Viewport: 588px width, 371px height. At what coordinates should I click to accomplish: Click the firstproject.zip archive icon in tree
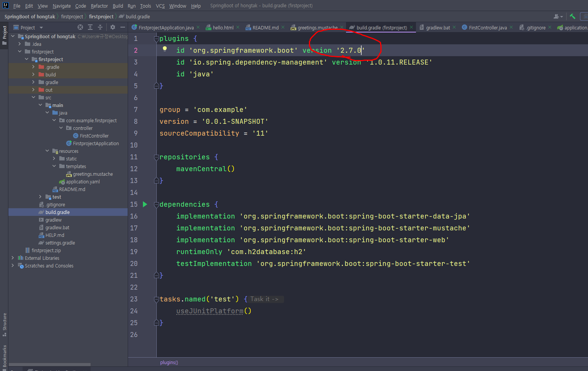[x=28, y=250]
